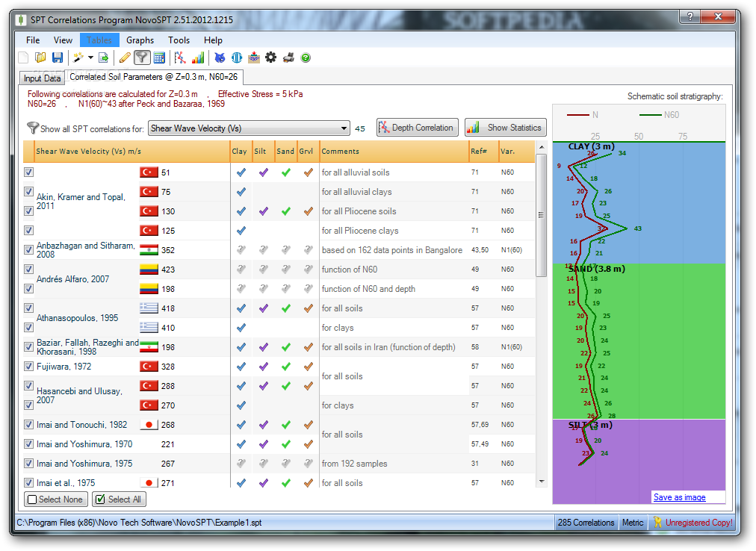Click the Shear Wave Velocity (Vs) m/s header

coord(132,152)
